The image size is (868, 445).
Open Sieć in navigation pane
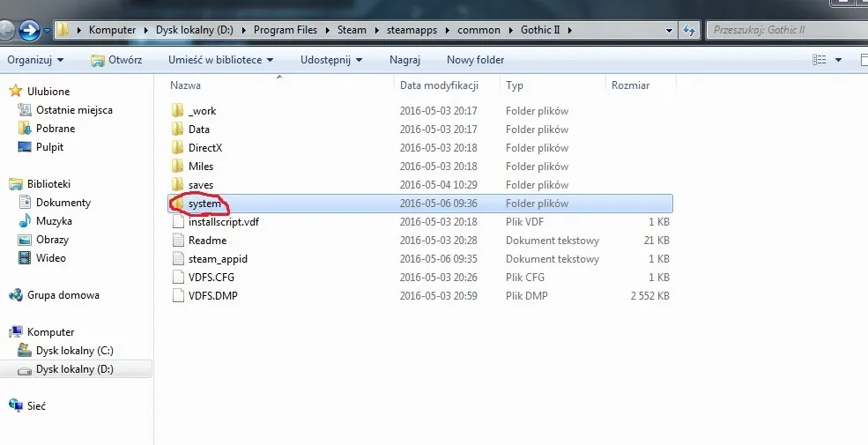(36, 405)
